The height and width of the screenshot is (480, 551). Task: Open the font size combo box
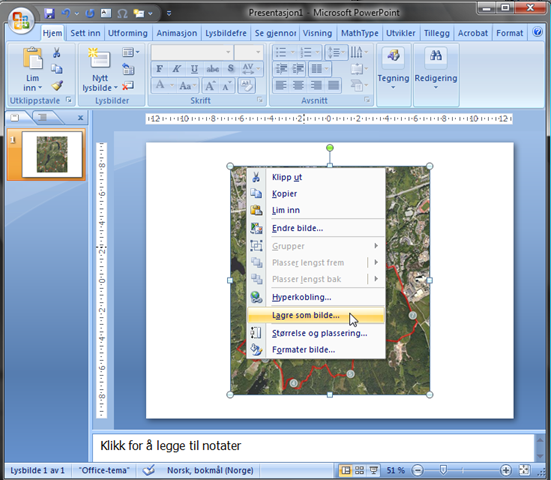(x=248, y=52)
